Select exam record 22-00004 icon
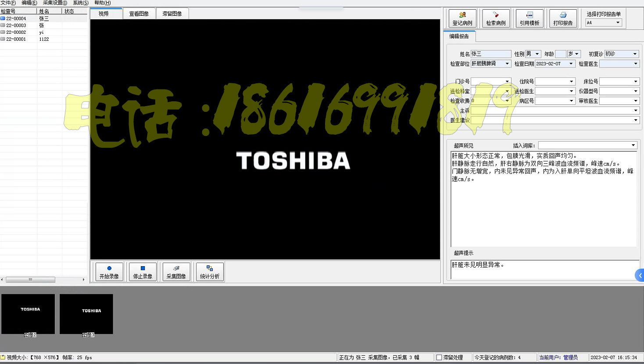This screenshot has width=644, height=364. [3, 18]
